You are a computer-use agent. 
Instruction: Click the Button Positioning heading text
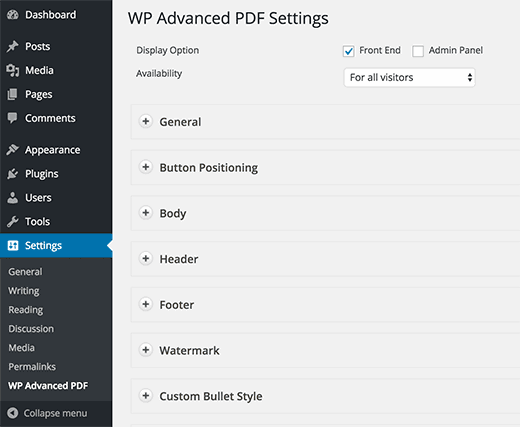(x=209, y=168)
